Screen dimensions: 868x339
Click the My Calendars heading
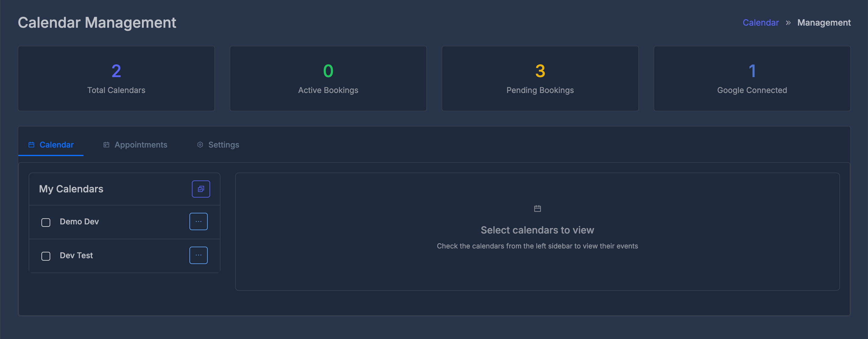coord(71,189)
